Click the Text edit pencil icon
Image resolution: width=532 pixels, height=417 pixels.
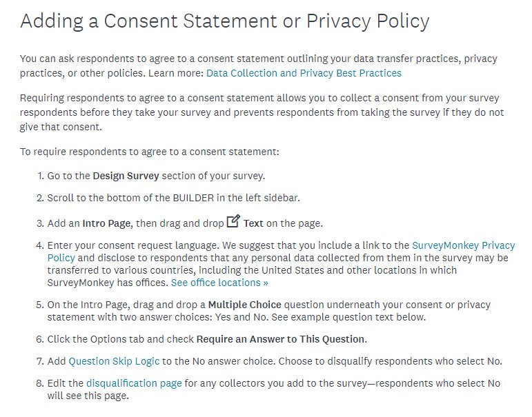pos(233,221)
